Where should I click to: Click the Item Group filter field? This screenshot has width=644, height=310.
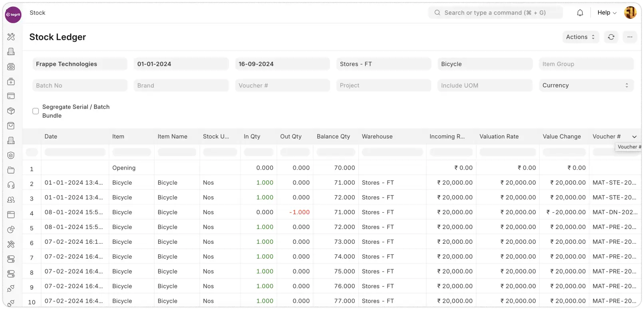coord(586,64)
